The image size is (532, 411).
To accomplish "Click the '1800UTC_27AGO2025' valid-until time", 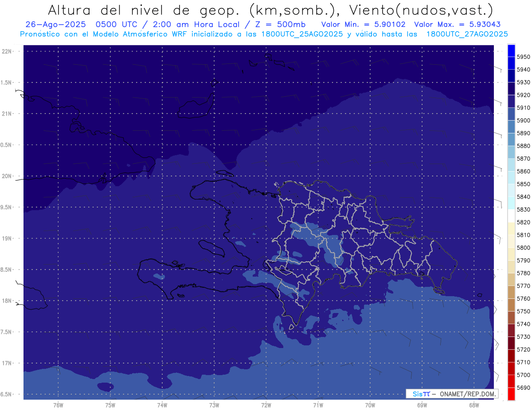I will click(x=467, y=34).
